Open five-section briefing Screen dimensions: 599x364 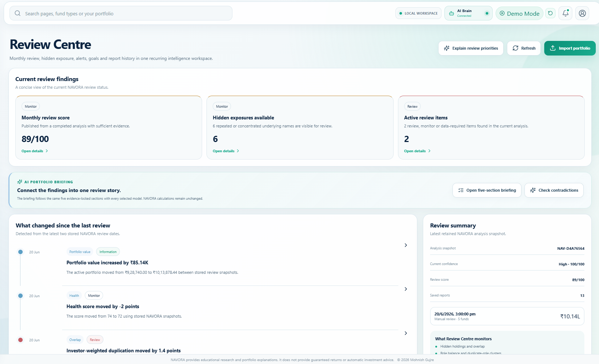click(487, 190)
